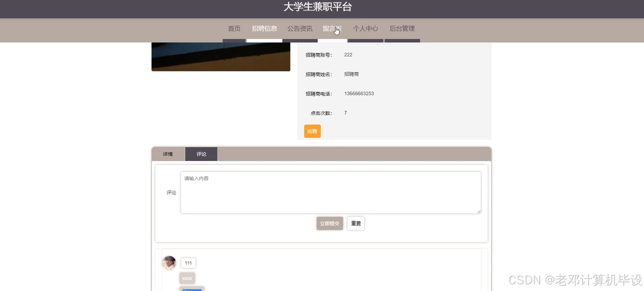The height and width of the screenshot is (291, 644).
Task: Click the commenter name 111
Action: point(188,263)
